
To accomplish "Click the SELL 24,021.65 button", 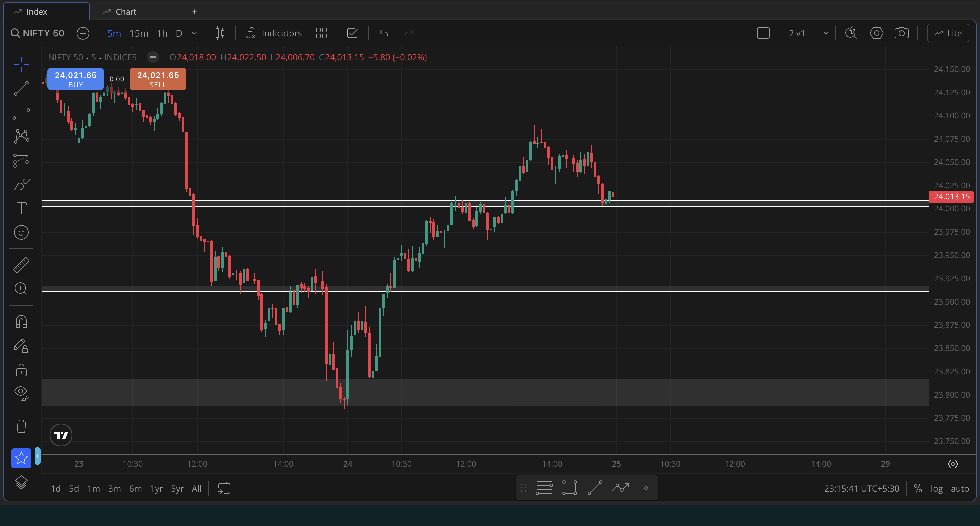I will (x=158, y=79).
